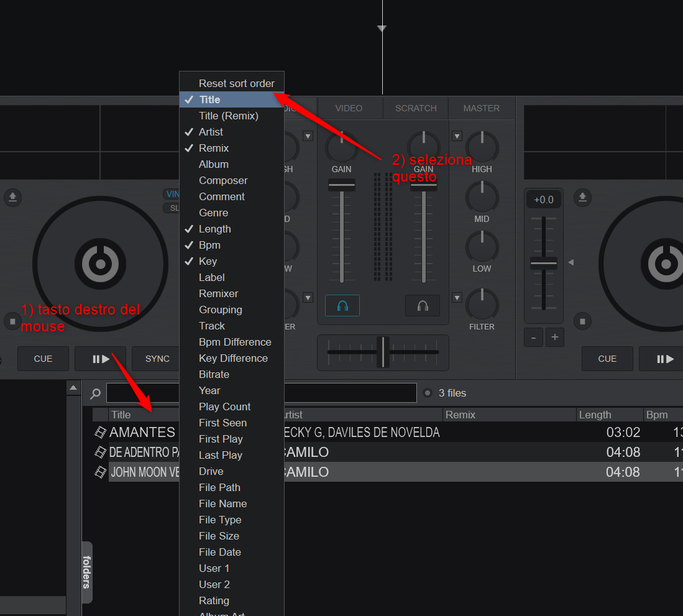
Task: Click the left deck CUE button
Action: (x=43, y=359)
